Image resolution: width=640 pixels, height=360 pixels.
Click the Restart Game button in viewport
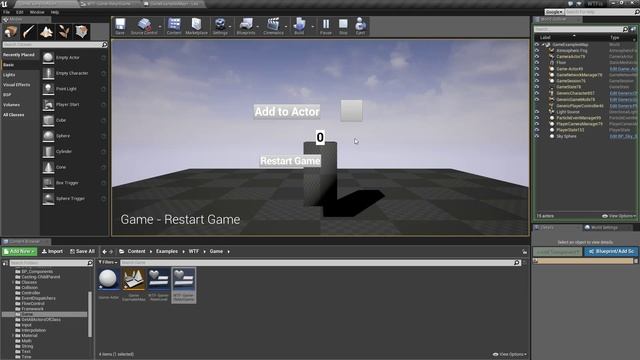[x=290, y=161]
